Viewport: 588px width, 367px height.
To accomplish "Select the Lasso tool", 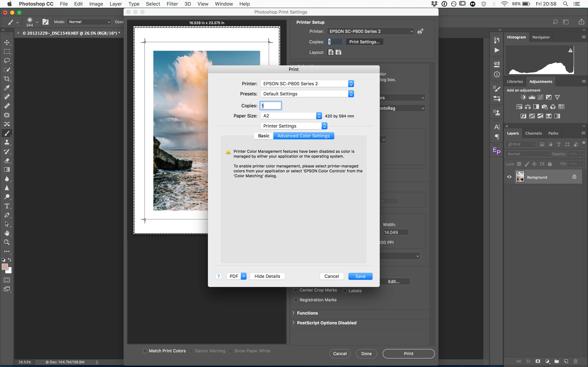I will coord(7,60).
